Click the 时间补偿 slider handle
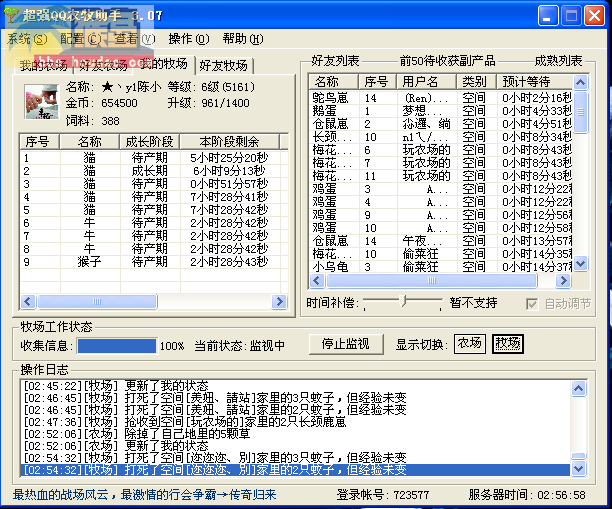Screen dimensions: 612x509 (x=404, y=301)
